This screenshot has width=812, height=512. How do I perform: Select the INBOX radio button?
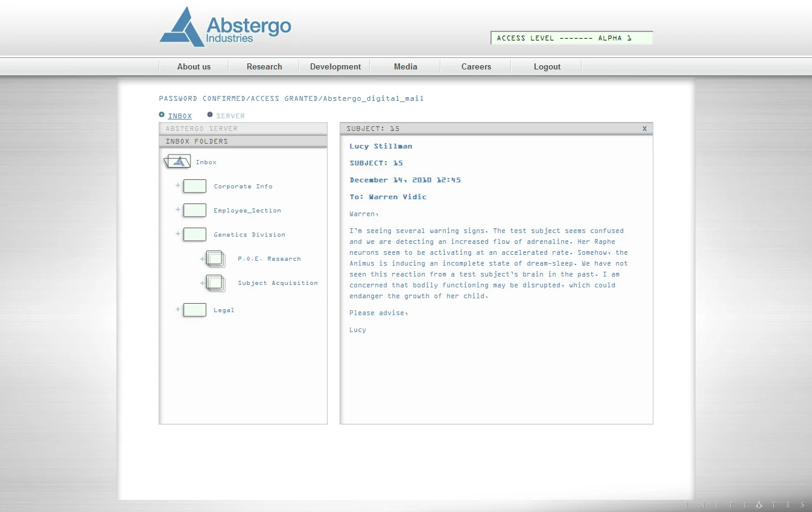[x=162, y=115]
